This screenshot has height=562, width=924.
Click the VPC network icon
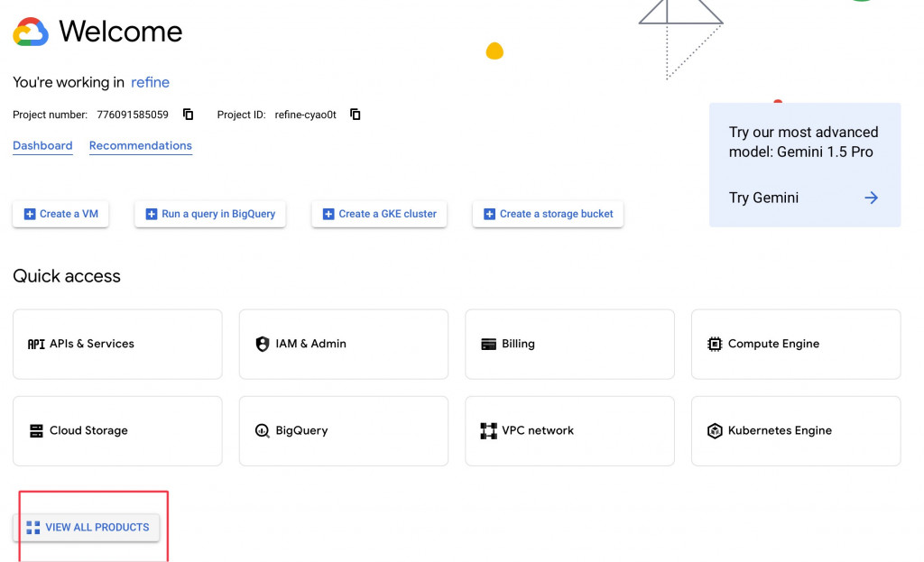click(x=489, y=431)
